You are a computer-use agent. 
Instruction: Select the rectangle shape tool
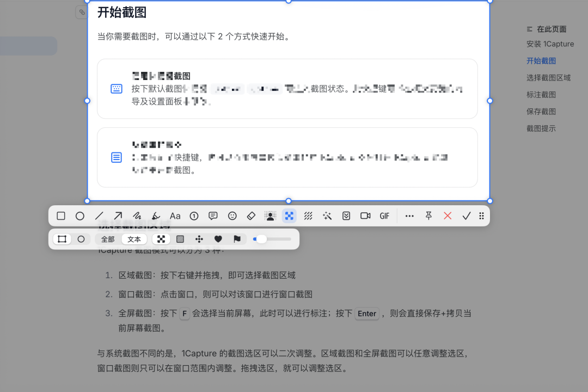tap(61, 216)
